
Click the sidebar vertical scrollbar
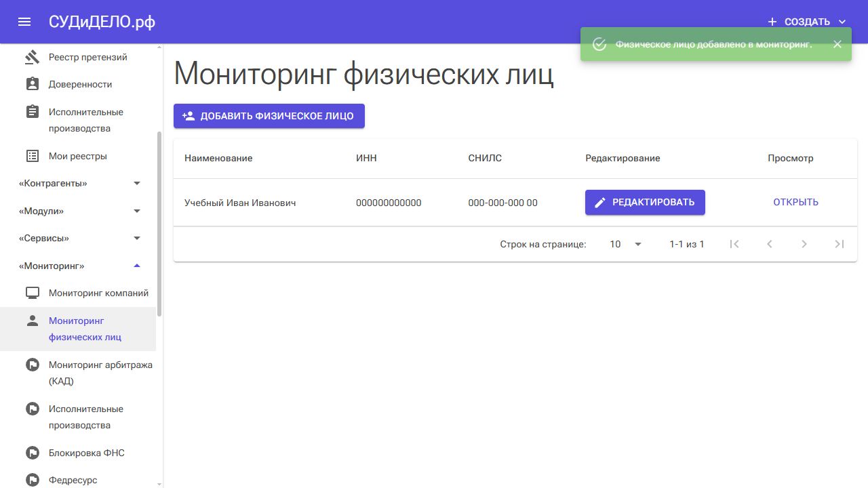[159, 224]
